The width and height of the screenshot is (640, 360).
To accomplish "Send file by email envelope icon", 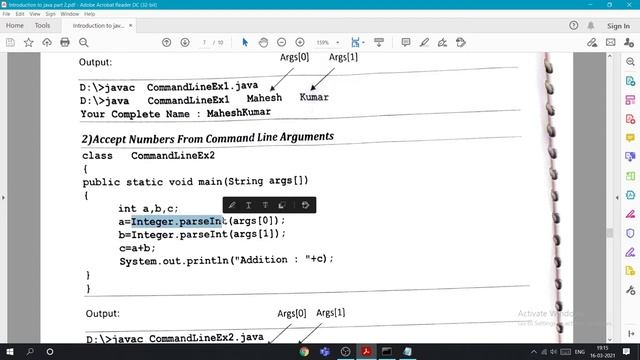I will coord(611,42).
